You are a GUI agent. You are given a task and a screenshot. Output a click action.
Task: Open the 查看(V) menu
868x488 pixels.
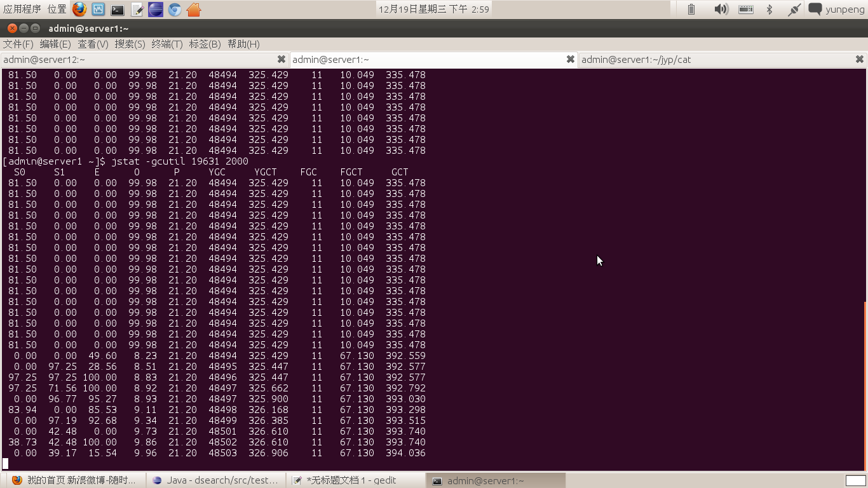(x=93, y=44)
